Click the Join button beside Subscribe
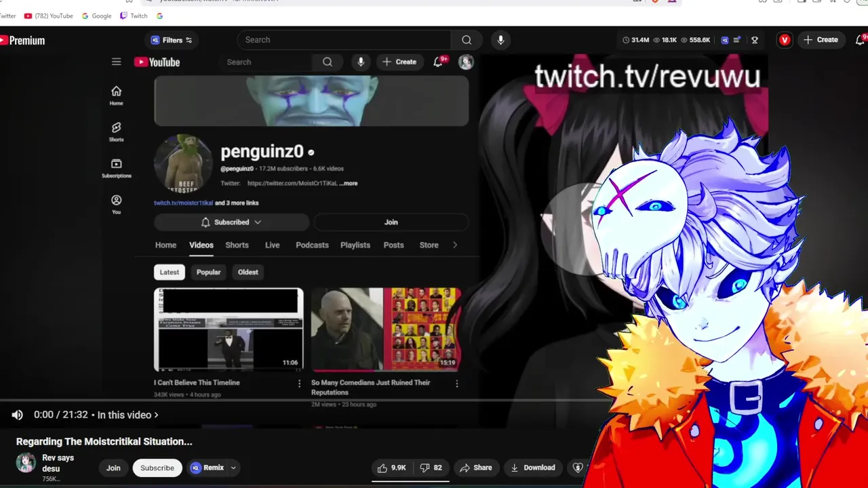The height and width of the screenshot is (488, 868). (x=113, y=468)
